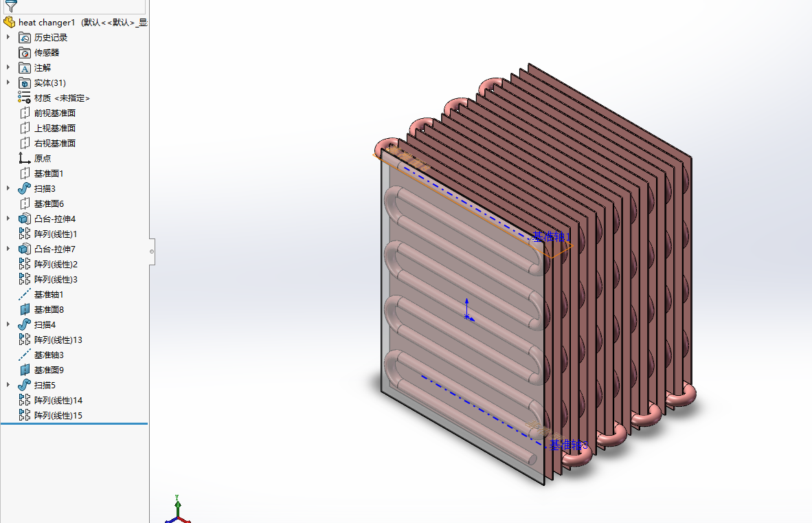812x523 pixels.
Task: Expand the 历史记录 node
Action: point(8,37)
